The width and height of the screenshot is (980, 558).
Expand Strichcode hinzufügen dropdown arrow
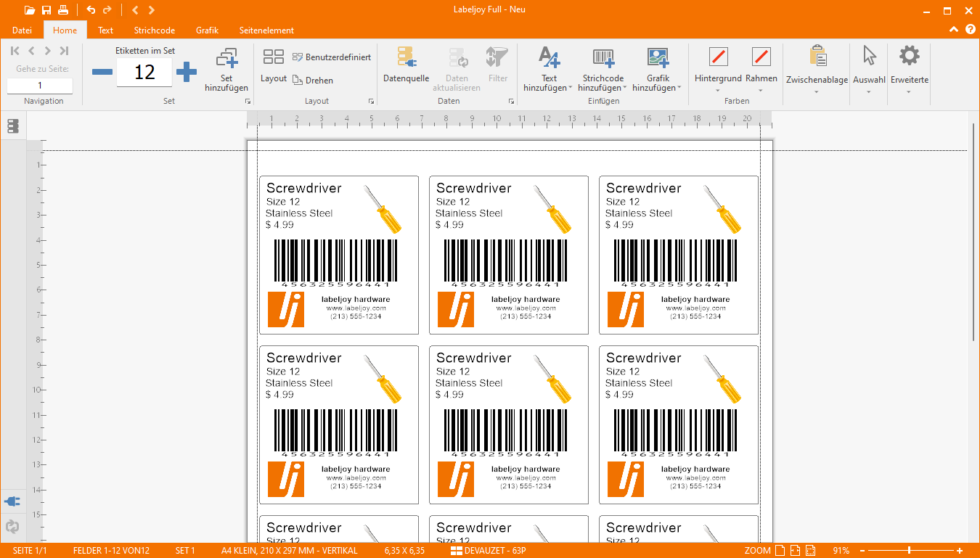pyautogui.click(x=625, y=88)
